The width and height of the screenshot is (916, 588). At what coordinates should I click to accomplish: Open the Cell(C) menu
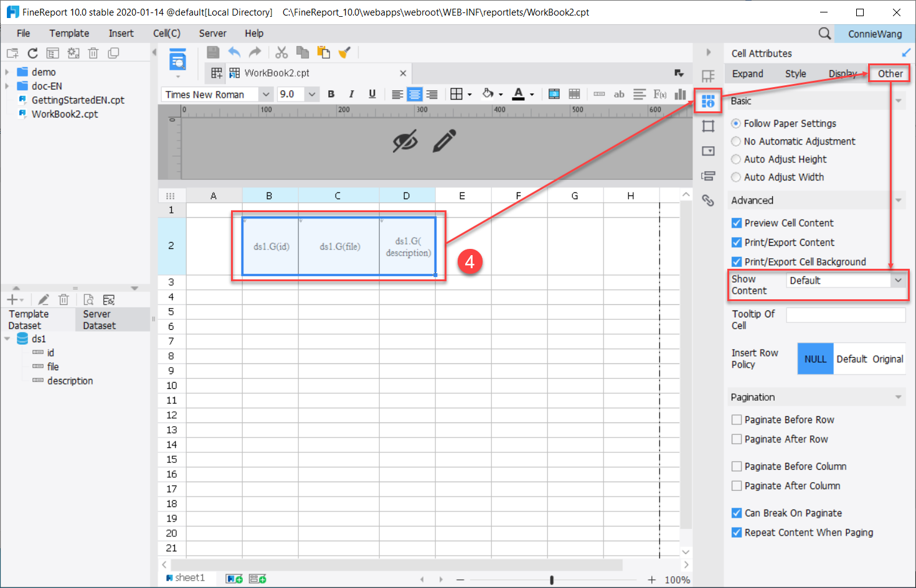[x=166, y=34]
